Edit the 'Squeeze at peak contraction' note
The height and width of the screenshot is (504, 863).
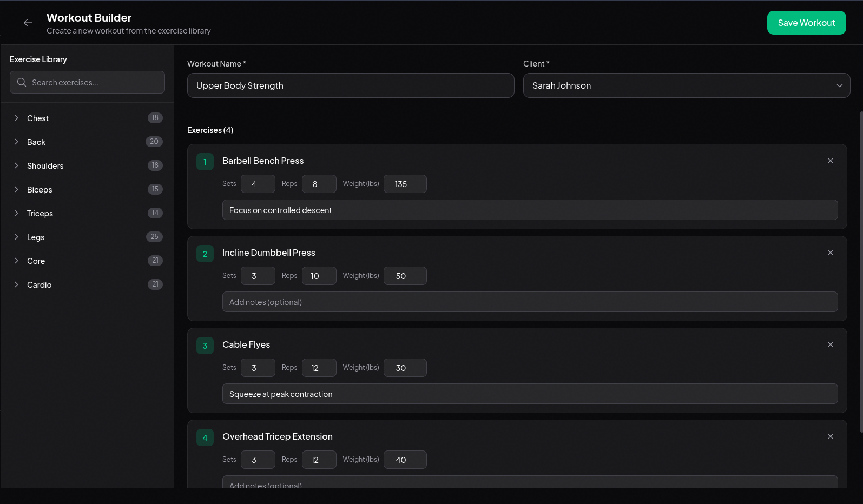[x=530, y=394]
